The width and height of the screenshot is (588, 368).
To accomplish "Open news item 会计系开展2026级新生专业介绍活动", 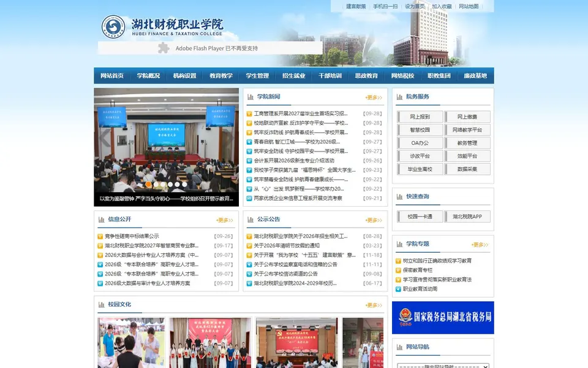I will coord(294,160).
